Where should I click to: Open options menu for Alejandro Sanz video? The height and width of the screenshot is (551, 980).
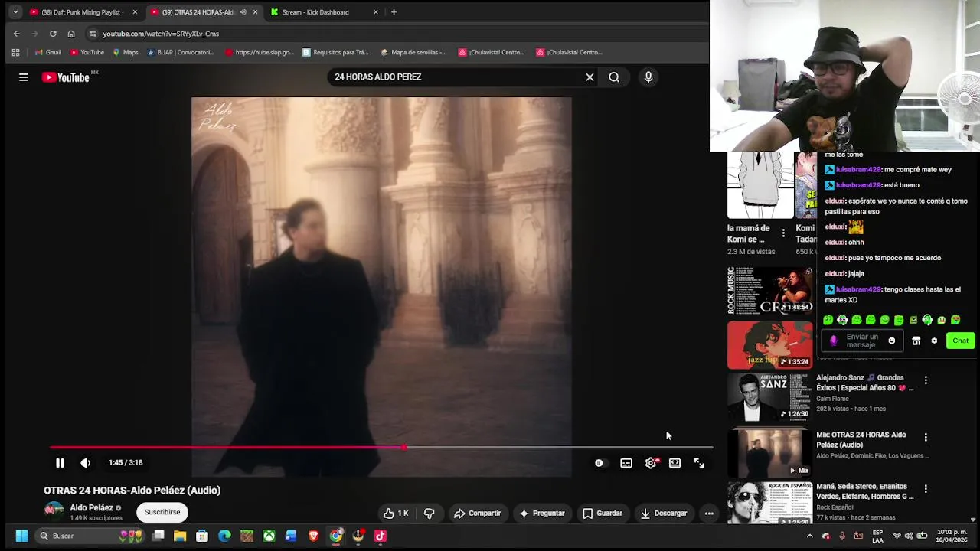(x=926, y=380)
